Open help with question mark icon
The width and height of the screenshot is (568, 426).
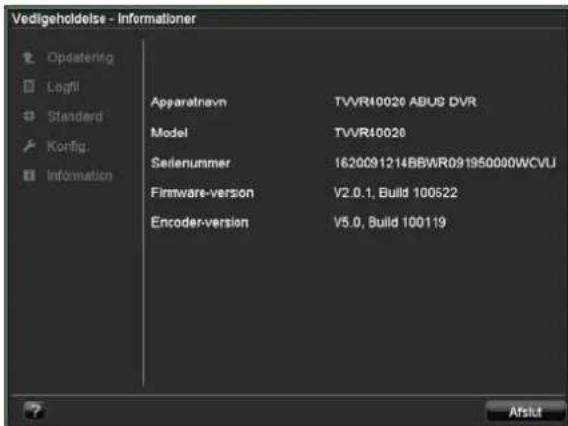pyautogui.click(x=34, y=411)
